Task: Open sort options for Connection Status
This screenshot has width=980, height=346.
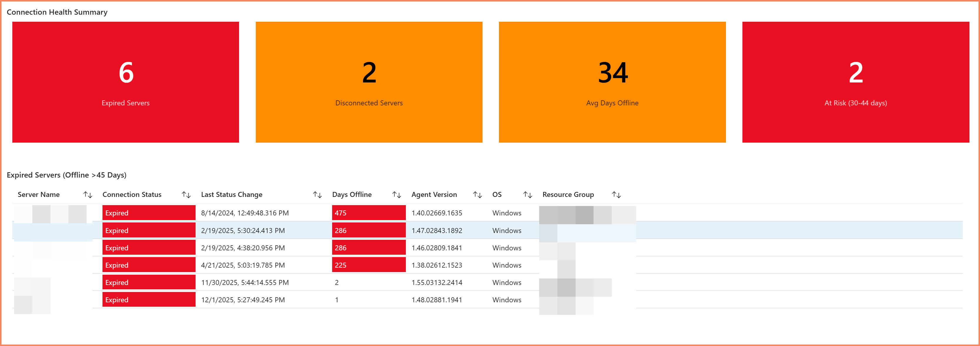Action: pyautogui.click(x=186, y=194)
